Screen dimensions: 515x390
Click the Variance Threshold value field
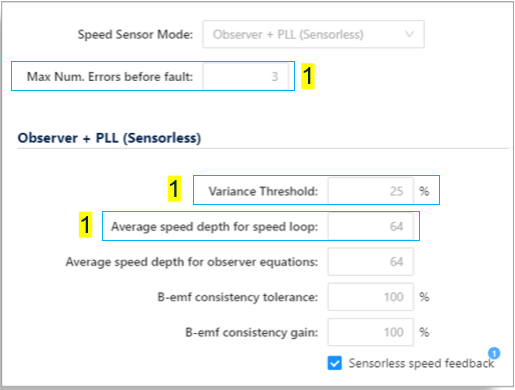pyautogui.click(x=371, y=191)
